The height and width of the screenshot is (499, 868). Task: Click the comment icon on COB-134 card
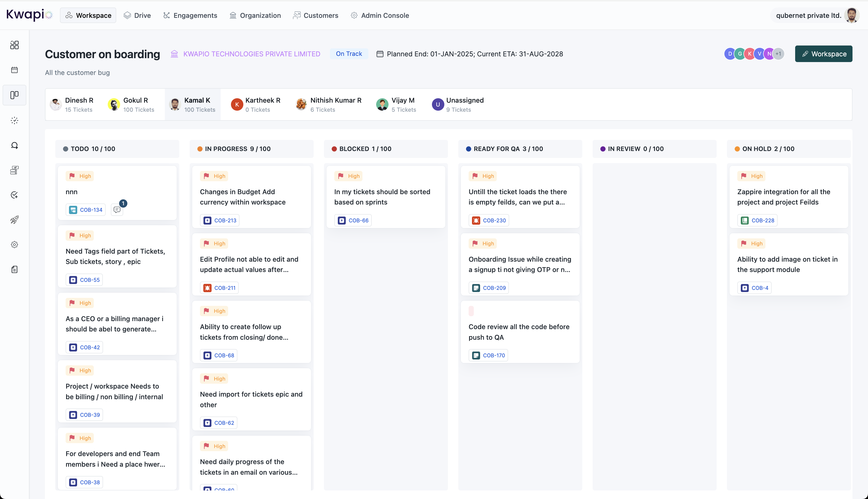tap(117, 210)
